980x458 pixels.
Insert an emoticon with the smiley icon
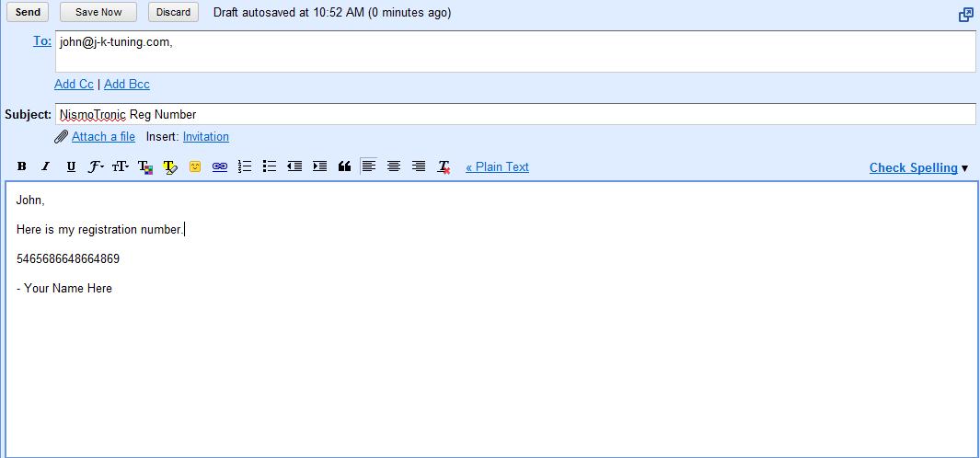[x=195, y=166]
